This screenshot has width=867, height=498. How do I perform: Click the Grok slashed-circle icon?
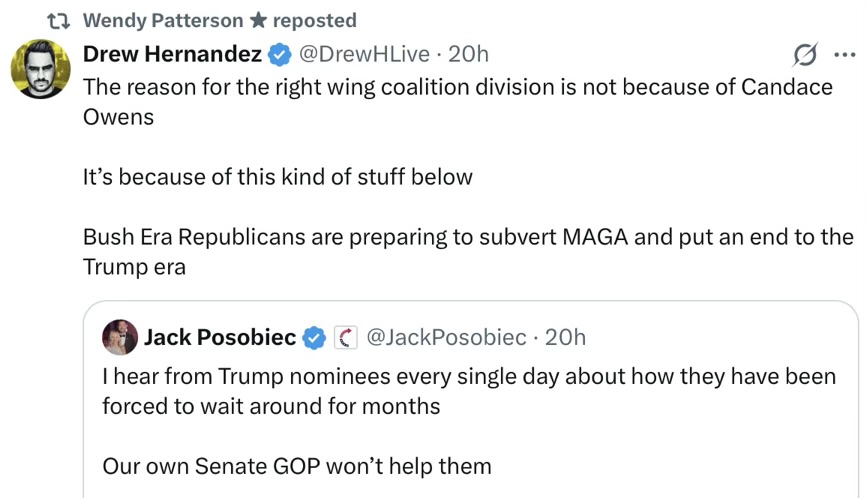tap(804, 54)
